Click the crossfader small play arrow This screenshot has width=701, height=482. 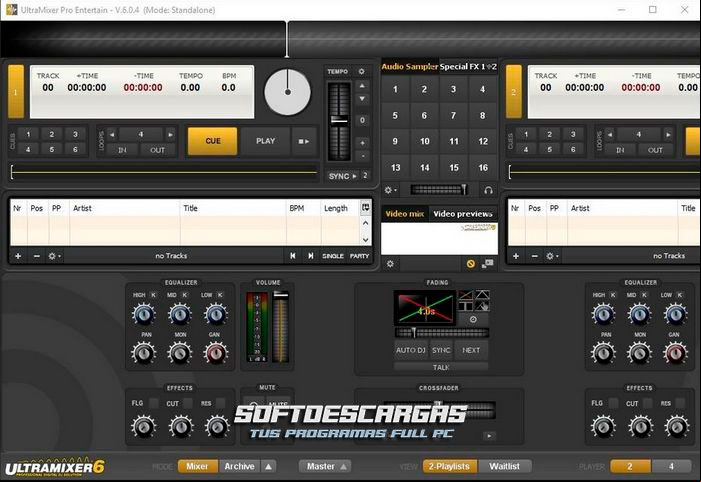489,435
